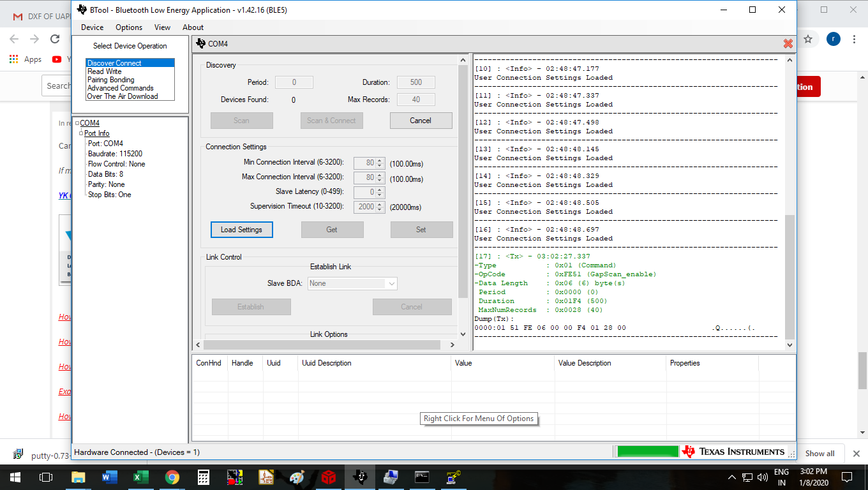Close the Chrome downloads bar

coord(857,454)
